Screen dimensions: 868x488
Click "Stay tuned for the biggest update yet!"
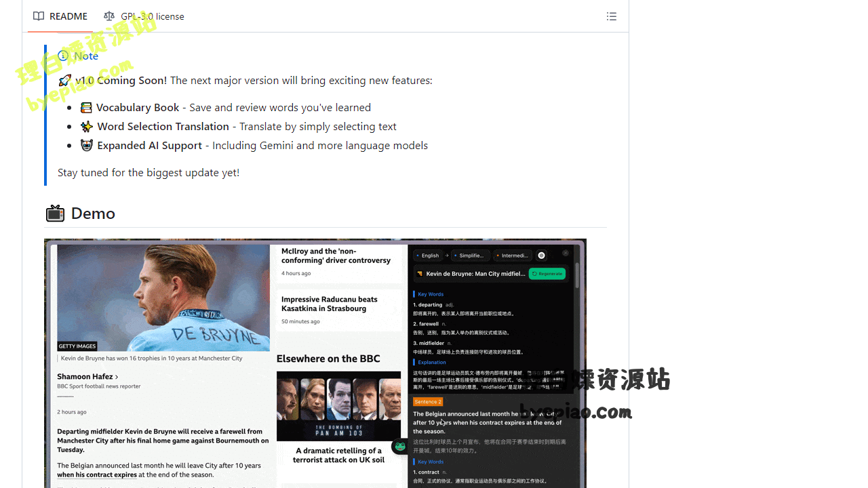[x=149, y=172]
